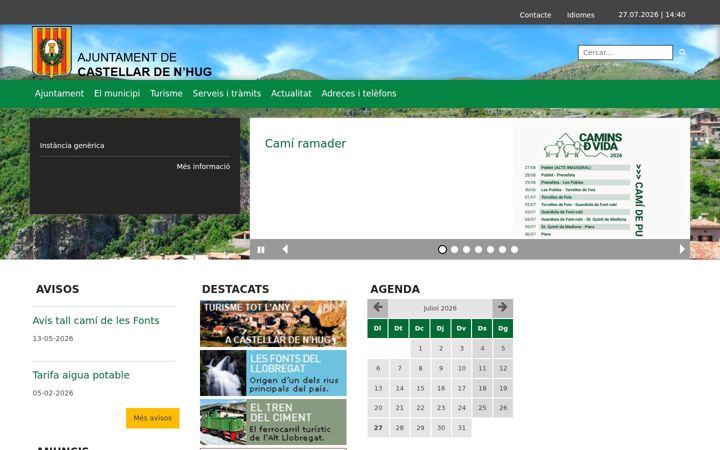
Task: Select day 22 in agenda calendar
Action: pos(420,408)
